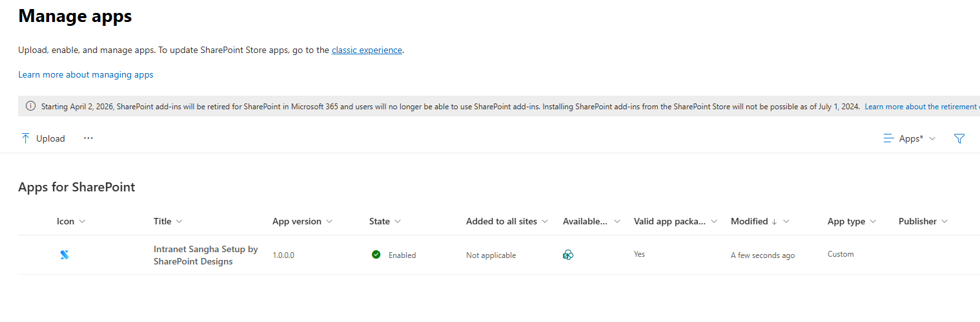Click the Yes valid package cell
This screenshot has height=322, width=980.
pos(639,254)
